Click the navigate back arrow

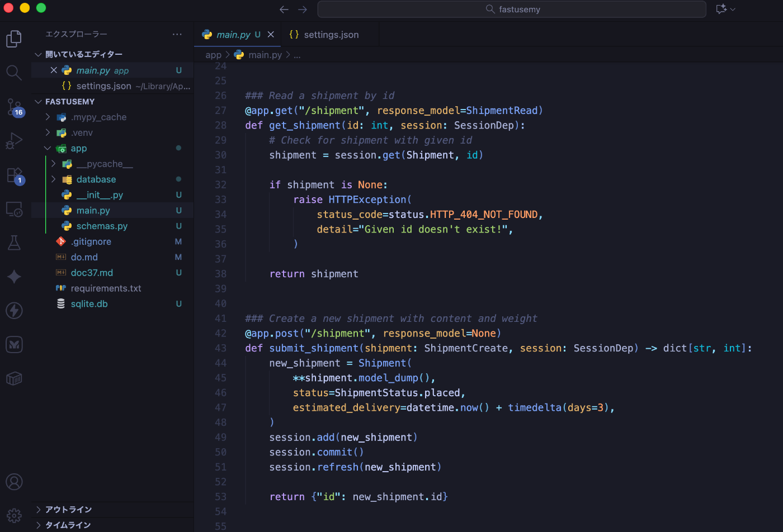284,9
